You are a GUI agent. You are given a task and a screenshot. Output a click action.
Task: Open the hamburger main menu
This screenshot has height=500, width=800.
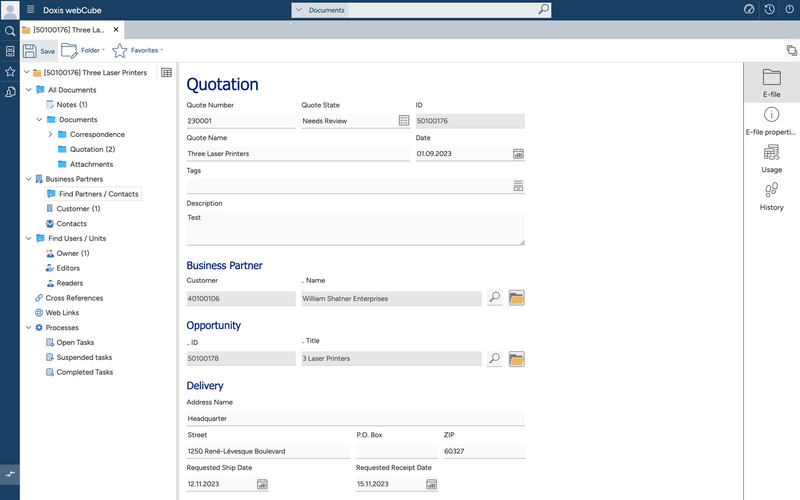click(30, 9)
